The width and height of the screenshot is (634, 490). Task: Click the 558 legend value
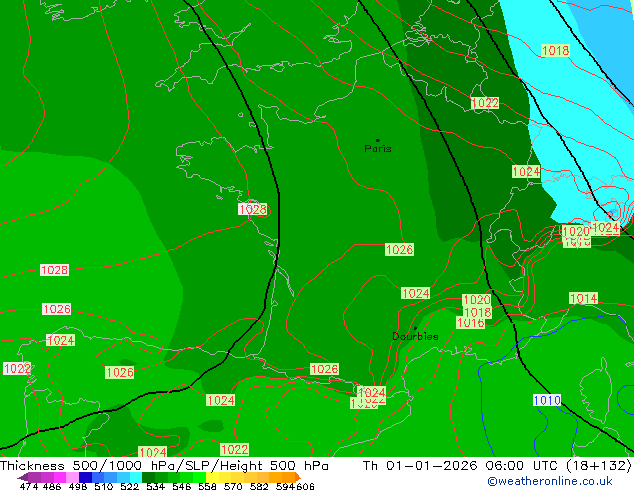(207, 486)
